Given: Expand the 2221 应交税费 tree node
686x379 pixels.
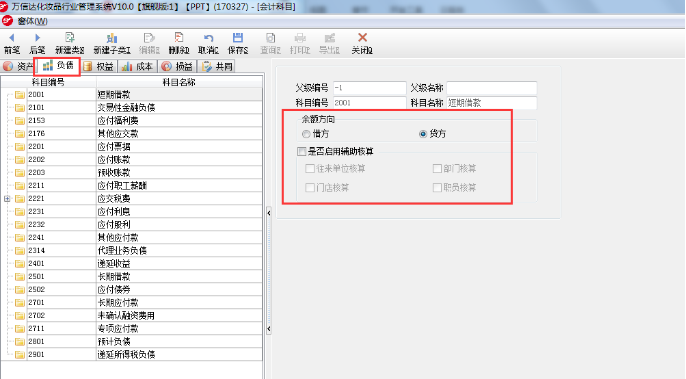Looking at the screenshot, I should tap(7, 199).
